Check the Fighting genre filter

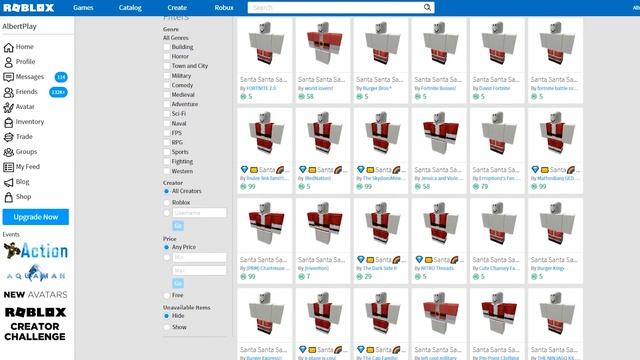click(x=167, y=162)
